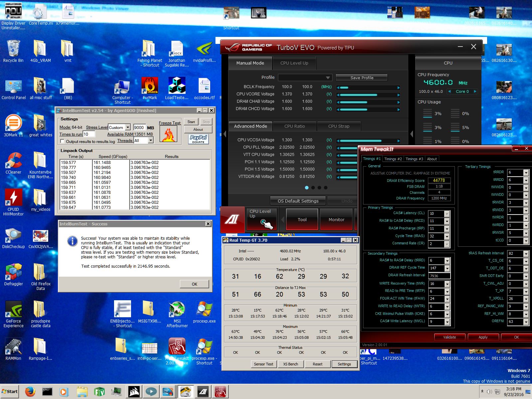Expand the tRRDR tertiary timing dropdown
532x399 pixels.
pos(526,173)
